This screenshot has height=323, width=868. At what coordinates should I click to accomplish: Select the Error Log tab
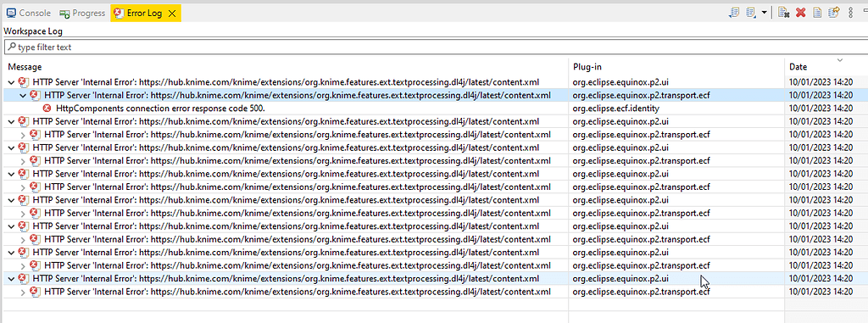(138, 14)
